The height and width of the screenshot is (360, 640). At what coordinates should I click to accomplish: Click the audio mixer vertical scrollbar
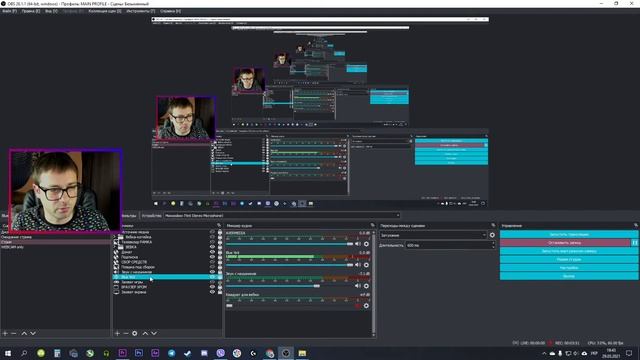click(374, 284)
